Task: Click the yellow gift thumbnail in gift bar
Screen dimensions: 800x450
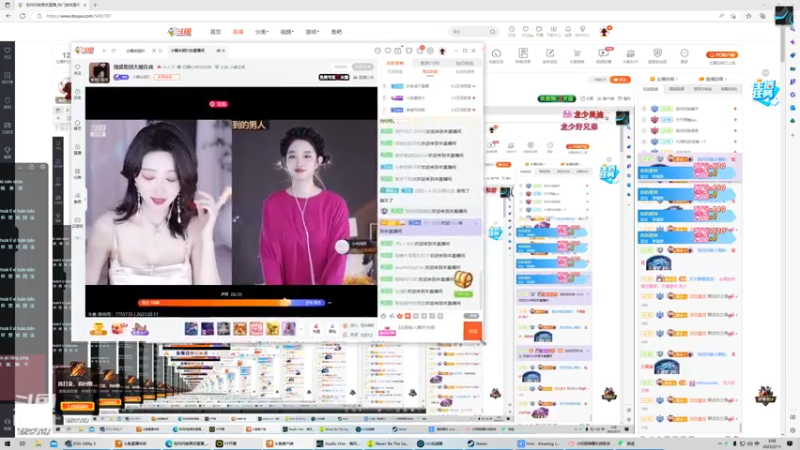Action: tap(272, 329)
